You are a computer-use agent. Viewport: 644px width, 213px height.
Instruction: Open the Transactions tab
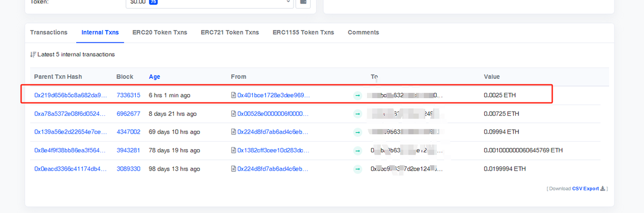coord(49,32)
